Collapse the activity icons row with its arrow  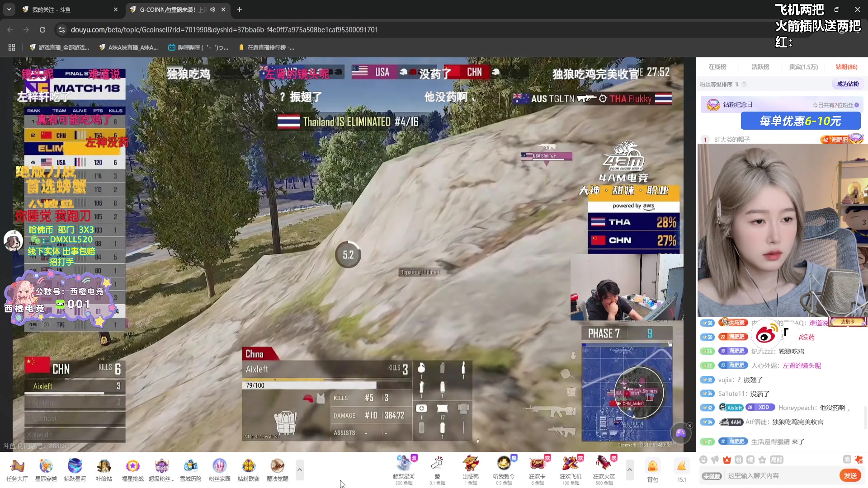299,470
